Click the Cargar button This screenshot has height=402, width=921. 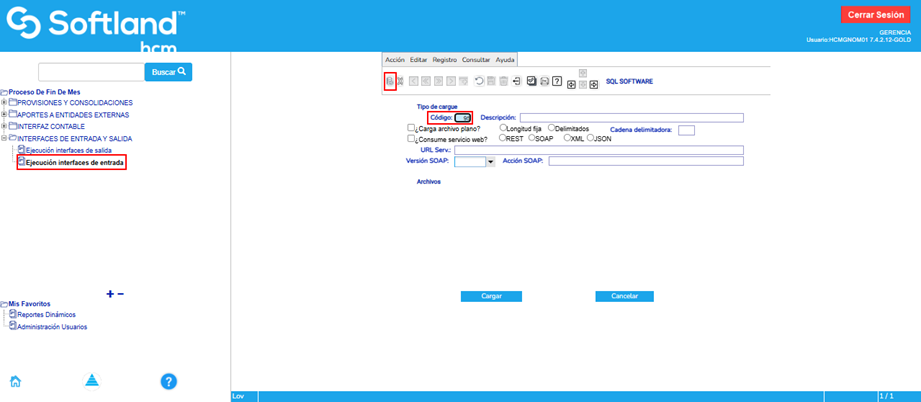(x=491, y=297)
